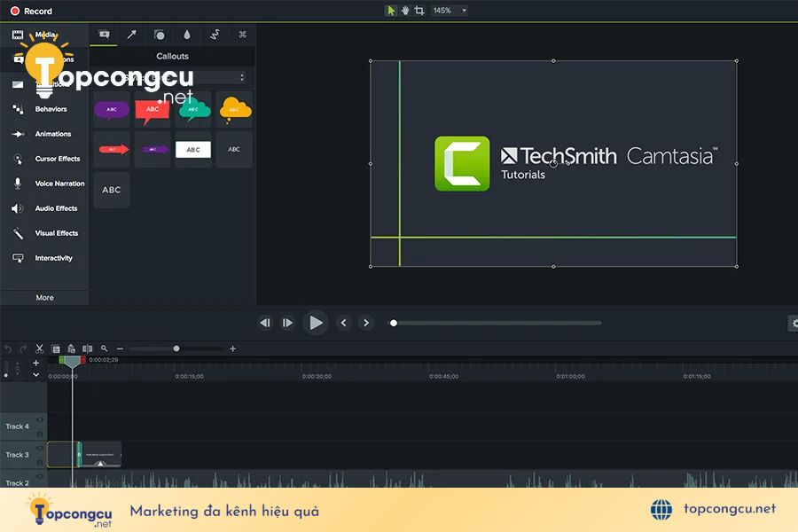Choose the orange thought cloud callout
The height and width of the screenshot is (532, 798).
tap(234, 109)
